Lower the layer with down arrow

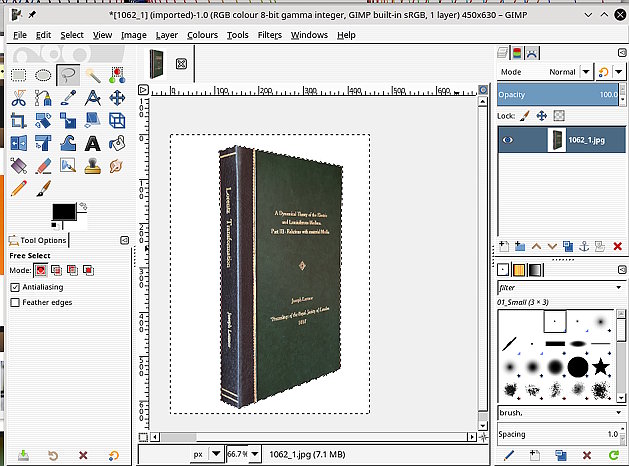point(552,246)
